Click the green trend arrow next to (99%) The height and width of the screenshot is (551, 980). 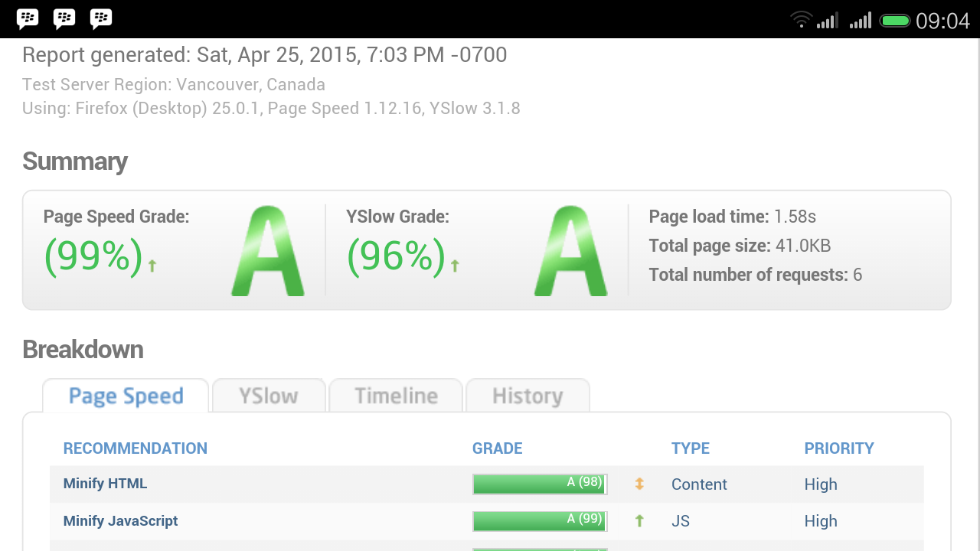pos(152,264)
